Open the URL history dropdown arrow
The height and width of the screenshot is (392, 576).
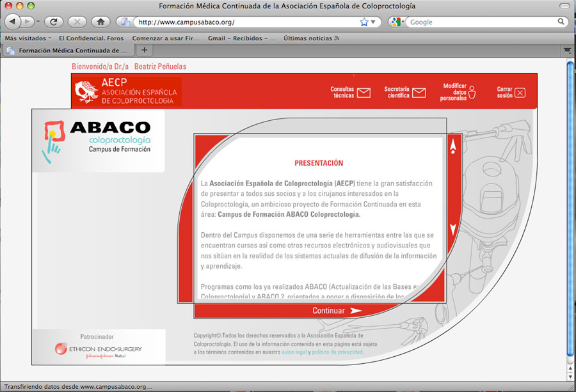tap(373, 22)
